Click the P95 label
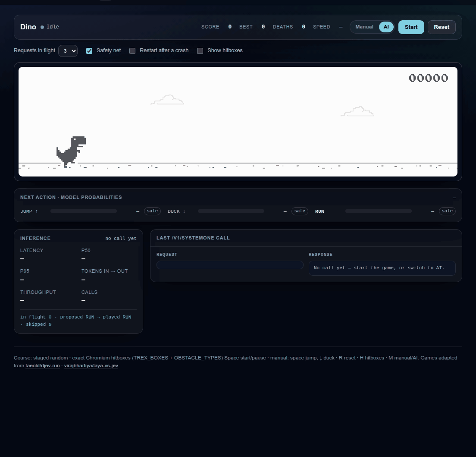This screenshot has height=457, width=476. (x=25, y=271)
